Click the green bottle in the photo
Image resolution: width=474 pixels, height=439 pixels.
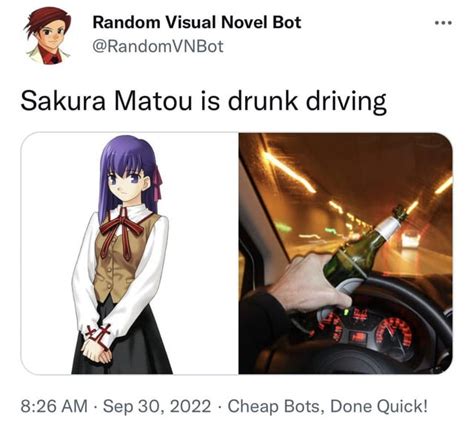[363, 248]
